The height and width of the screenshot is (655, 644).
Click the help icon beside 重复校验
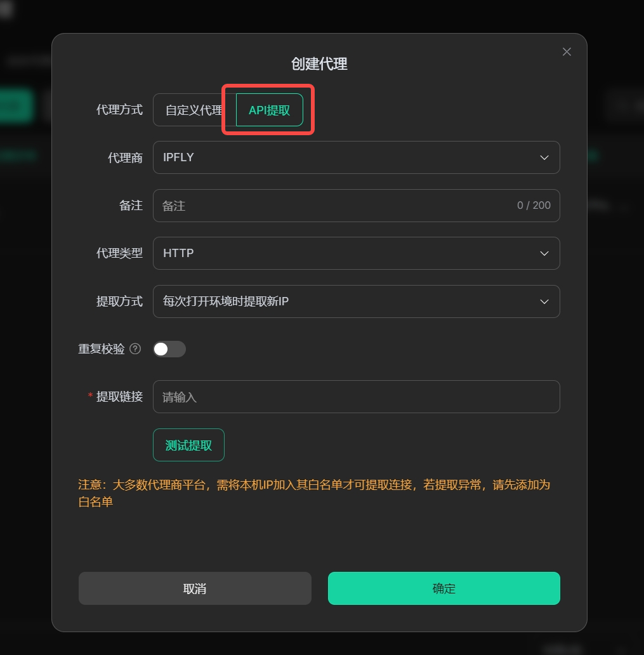135,349
